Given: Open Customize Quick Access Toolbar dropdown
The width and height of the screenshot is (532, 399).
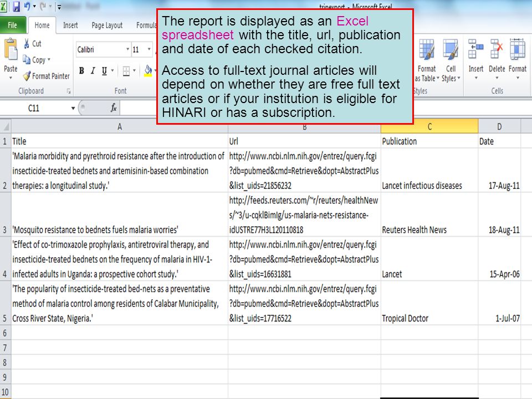Looking at the screenshot, I should [x=59, y=7].
